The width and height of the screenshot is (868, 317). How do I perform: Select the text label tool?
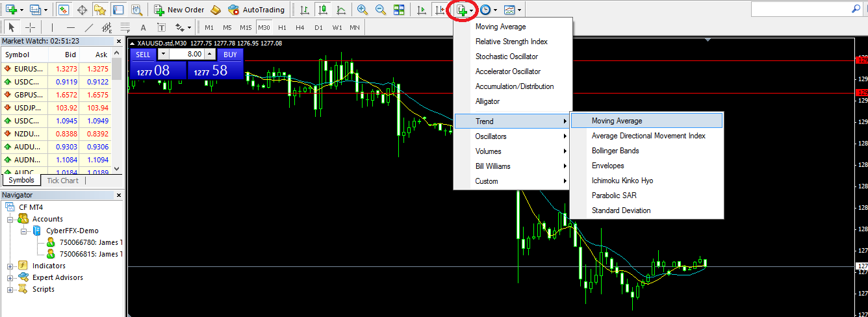[161, 27]
